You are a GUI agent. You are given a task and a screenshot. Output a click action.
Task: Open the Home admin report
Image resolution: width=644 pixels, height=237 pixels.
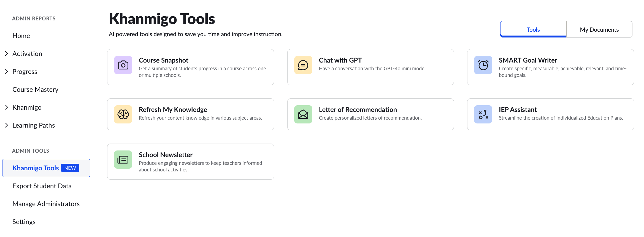(x=21, y=36)
